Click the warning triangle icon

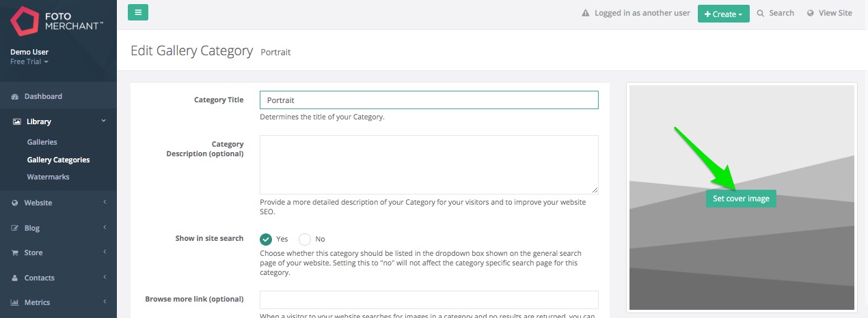tap(585, 13)
